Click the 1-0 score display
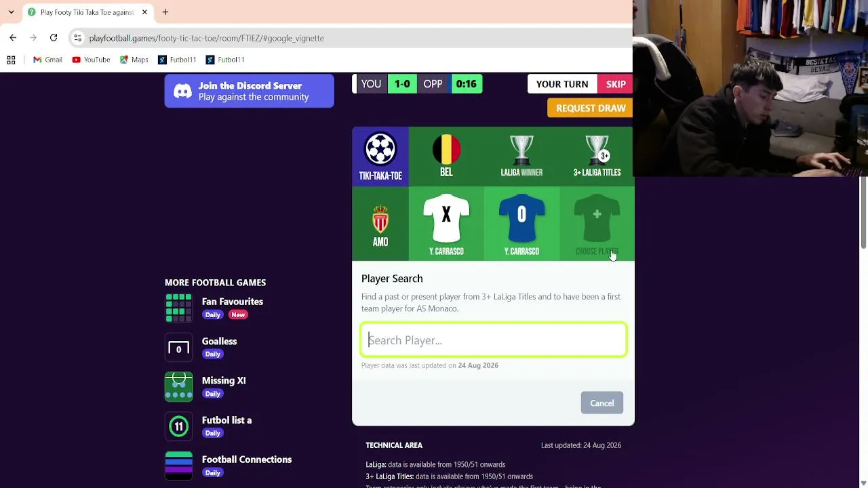Image resolution: width=868 pixels, height=488 pixels. pyautogui.click(x=402, y=84)
